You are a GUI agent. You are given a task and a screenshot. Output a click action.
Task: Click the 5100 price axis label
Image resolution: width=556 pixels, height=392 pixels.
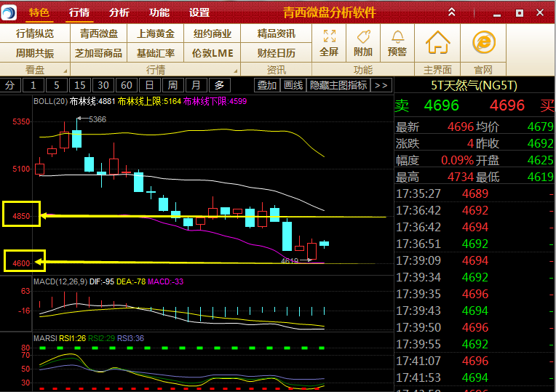point(21,169)
